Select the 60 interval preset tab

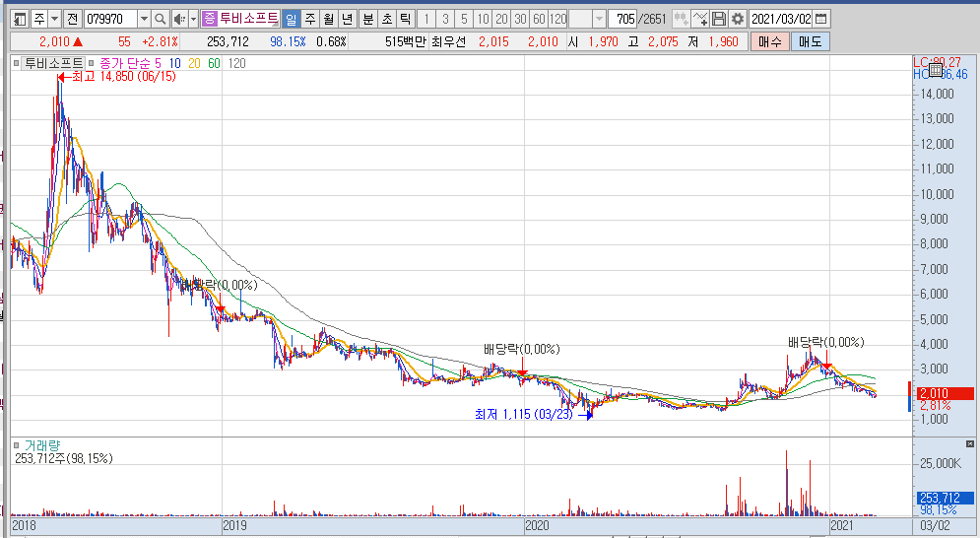(x=539, y=19)
